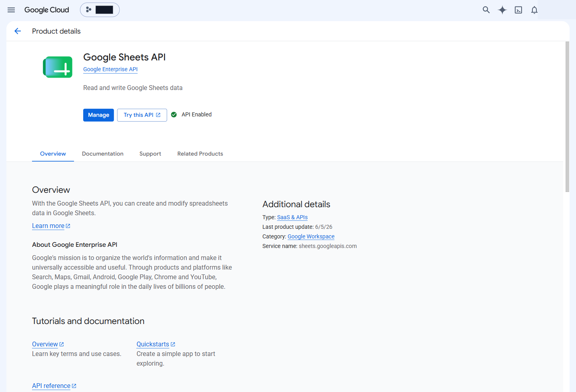Click the 'Additional details' heading
576x392 pixels.
296,204
